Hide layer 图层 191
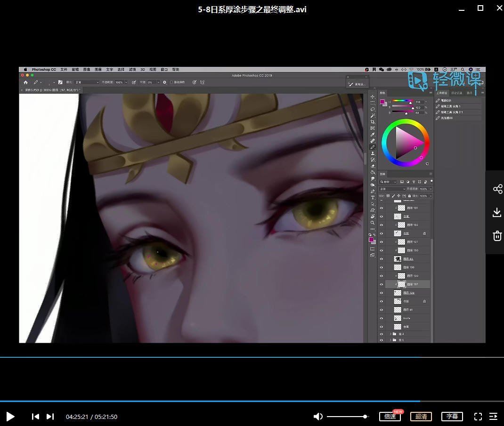Image resolution: width=504 pixels, height=426 pixels. click(x=382, y=208)
